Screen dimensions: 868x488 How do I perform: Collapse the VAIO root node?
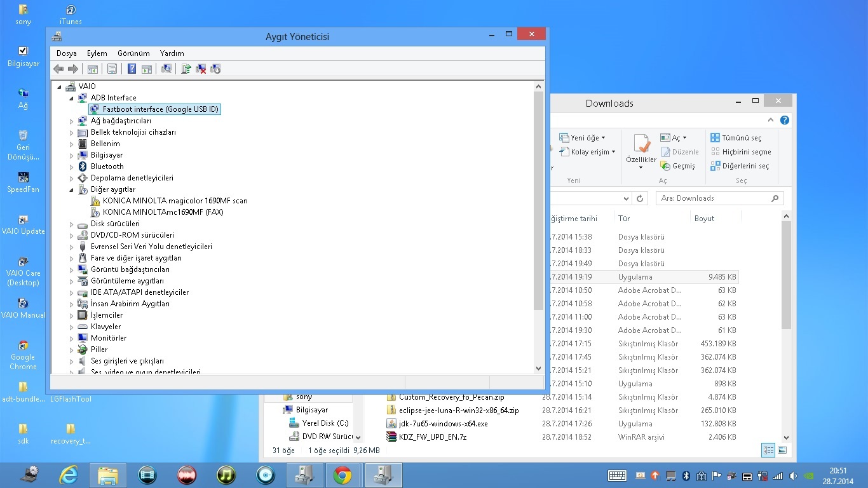pos(60,86)
